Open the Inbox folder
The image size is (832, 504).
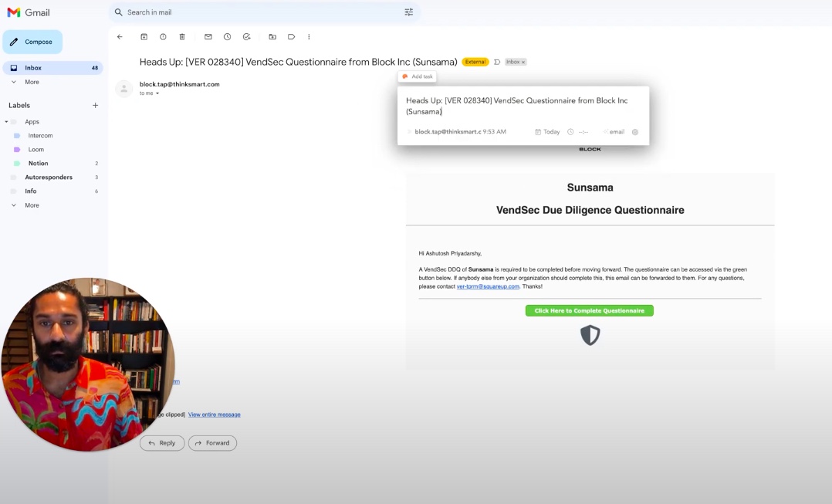(52, 68)
